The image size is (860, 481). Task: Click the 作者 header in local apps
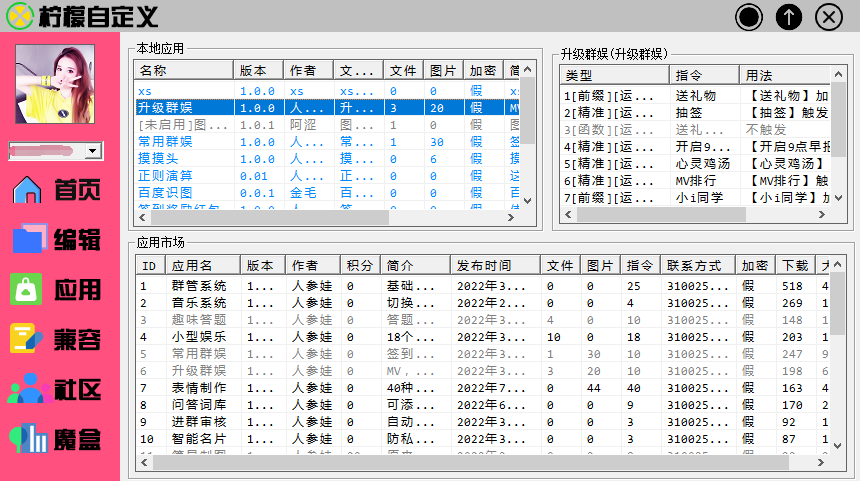308,70
